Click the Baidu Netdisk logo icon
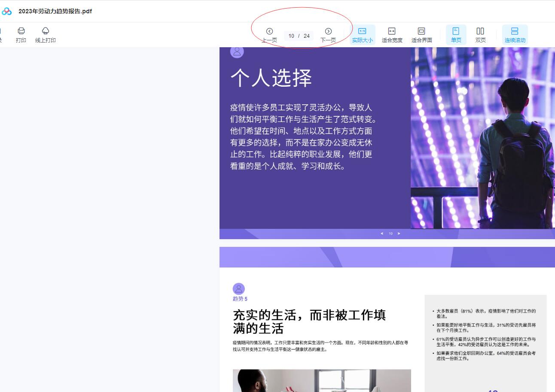Viewport: 555px width, 392px height. (x=6, y=12)
